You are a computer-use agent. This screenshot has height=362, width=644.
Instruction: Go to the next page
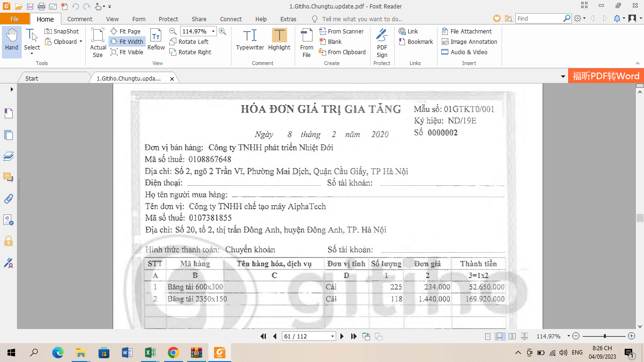coord(343,336)
